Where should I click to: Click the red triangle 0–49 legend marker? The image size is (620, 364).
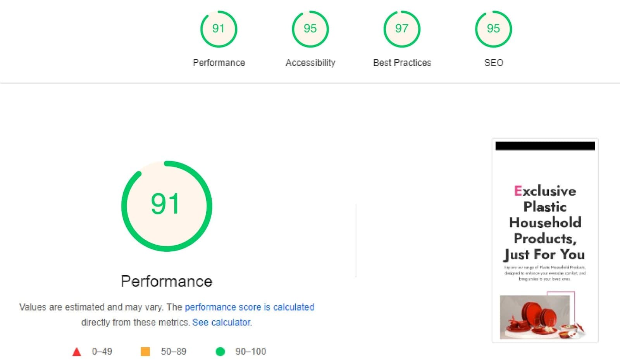pyautogui.click(x=77, y=352)
